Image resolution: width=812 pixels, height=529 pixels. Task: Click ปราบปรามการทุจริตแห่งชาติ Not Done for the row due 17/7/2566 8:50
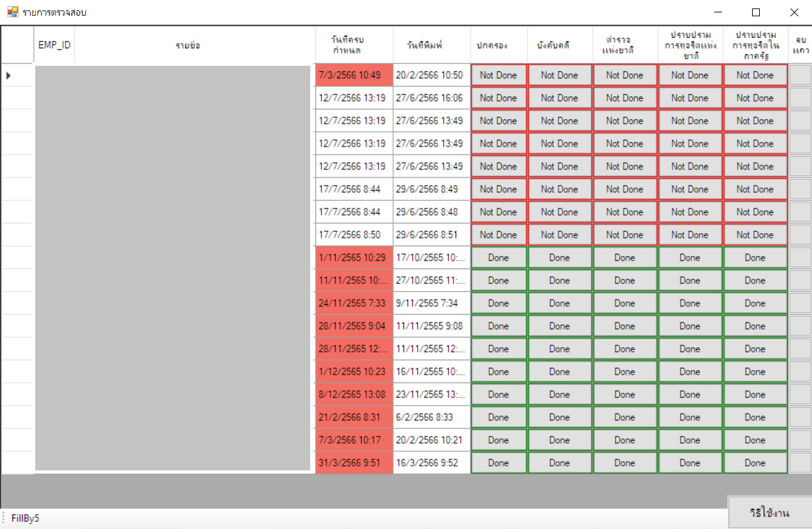click(689, 235)
